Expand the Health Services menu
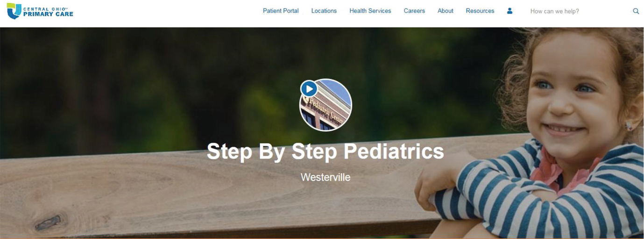 [x=370, y=11]
